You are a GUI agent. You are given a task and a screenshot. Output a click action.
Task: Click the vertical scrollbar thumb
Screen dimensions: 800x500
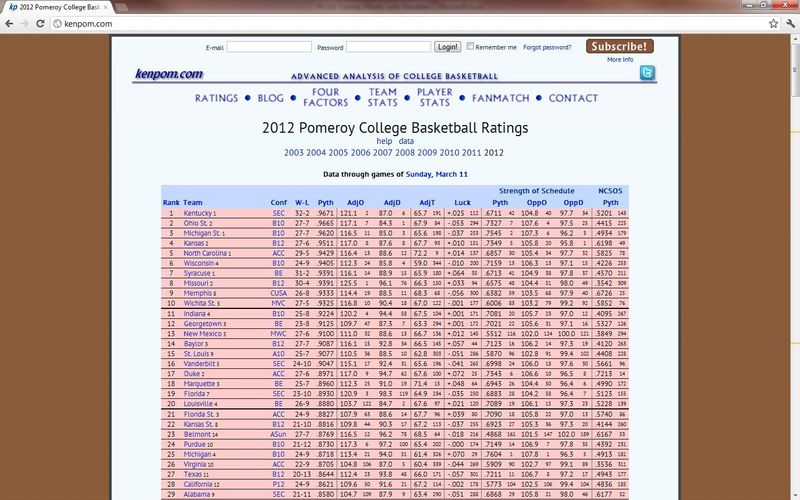[x=795, y=72]
